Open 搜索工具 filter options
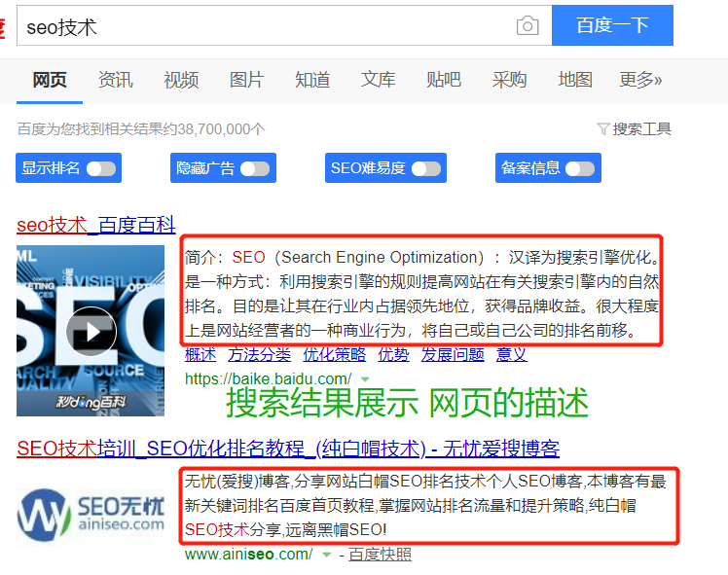This screenshot has width=728, height=575. click(x=641, y=129)
